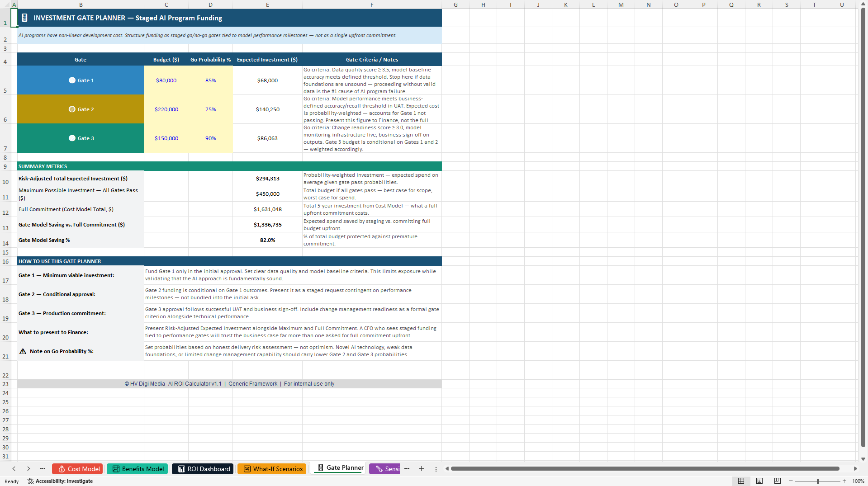The image size is (868, 486).
Task: Click the zoom out minus button
Action: point(791,481)
